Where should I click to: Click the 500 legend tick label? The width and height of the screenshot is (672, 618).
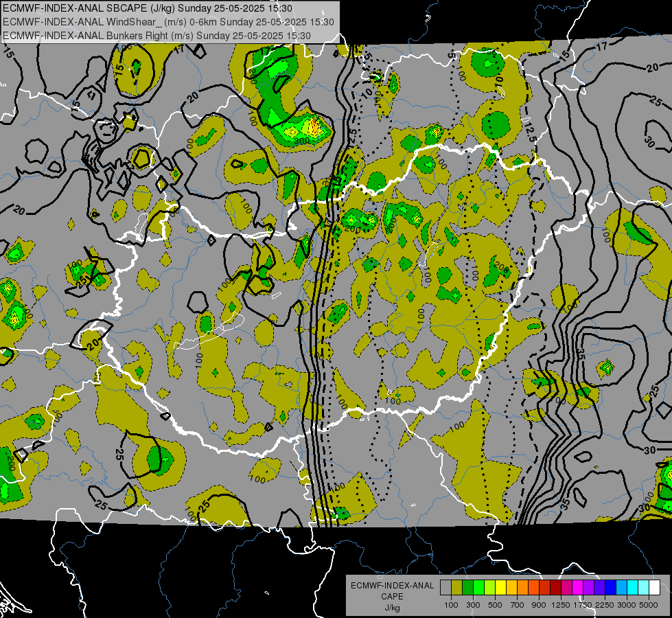[495, 605]
